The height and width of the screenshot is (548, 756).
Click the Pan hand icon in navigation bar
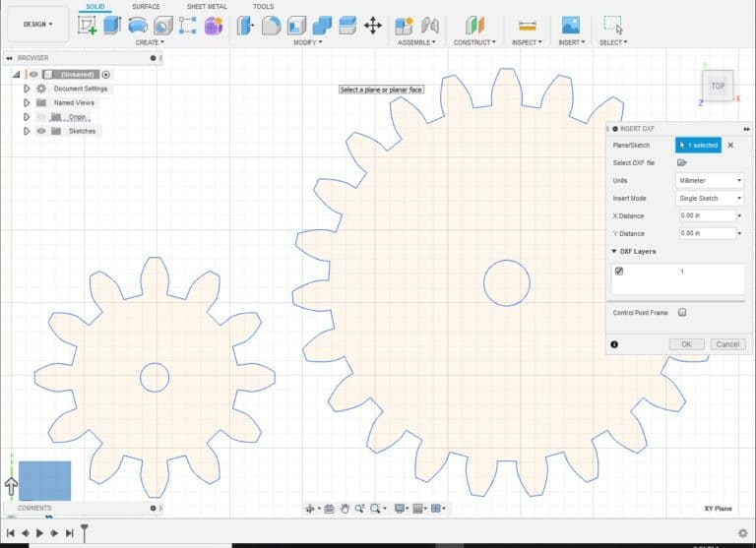346,509
